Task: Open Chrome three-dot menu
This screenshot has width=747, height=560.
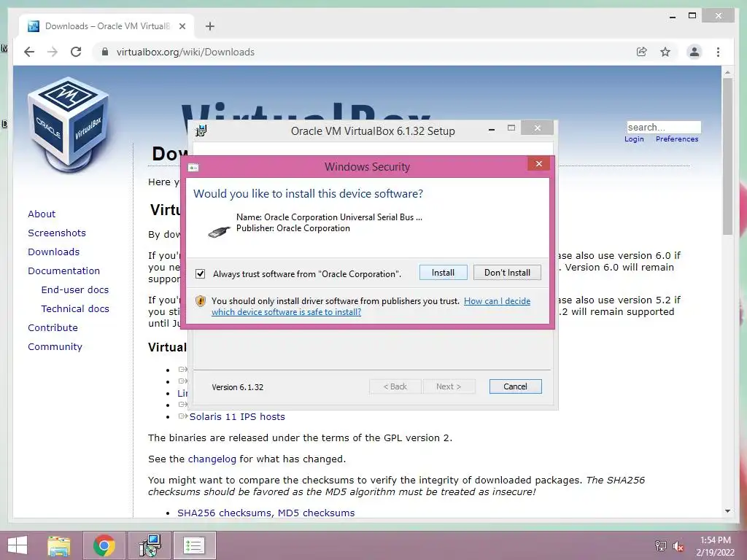Action: 718,52
